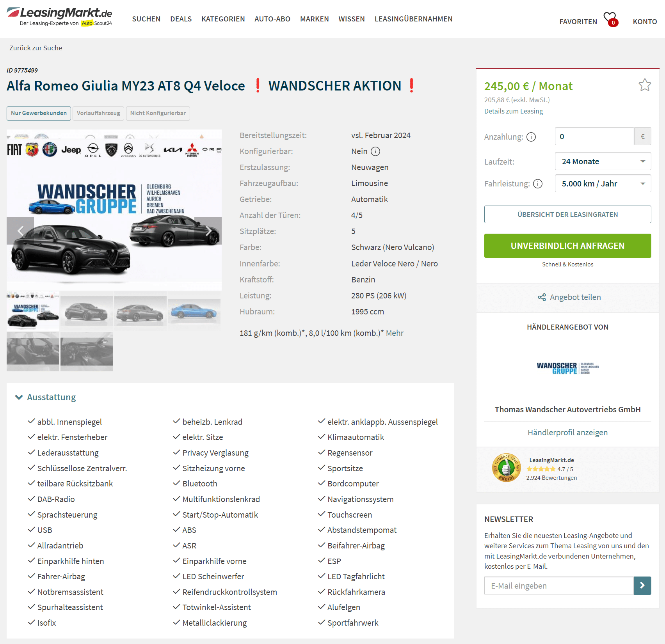Open the Laufzeit 24 Monate dropdown

tap(603, 161)
